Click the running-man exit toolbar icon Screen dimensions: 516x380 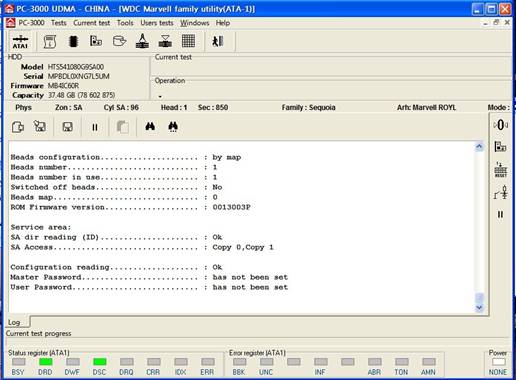pos(218,41)
